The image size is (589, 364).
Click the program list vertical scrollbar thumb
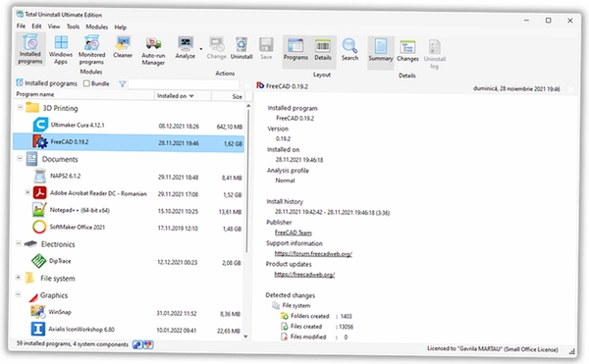(x=247, y=181)
